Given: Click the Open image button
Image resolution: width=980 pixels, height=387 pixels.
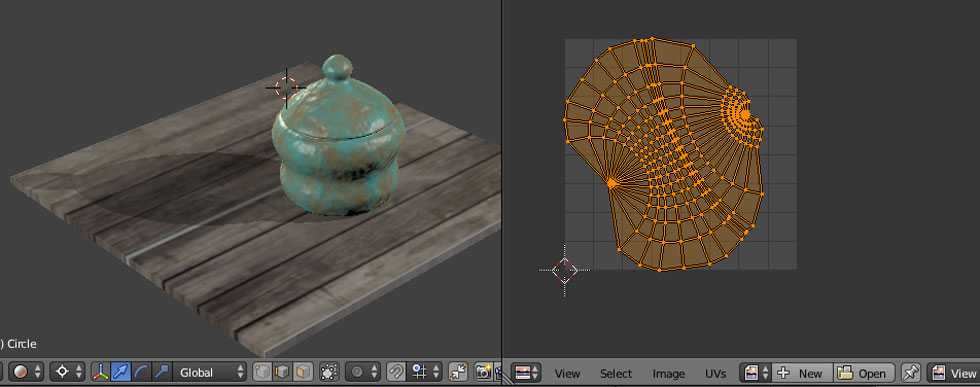Looking at the screenshot, I should (x=864, y=373).
